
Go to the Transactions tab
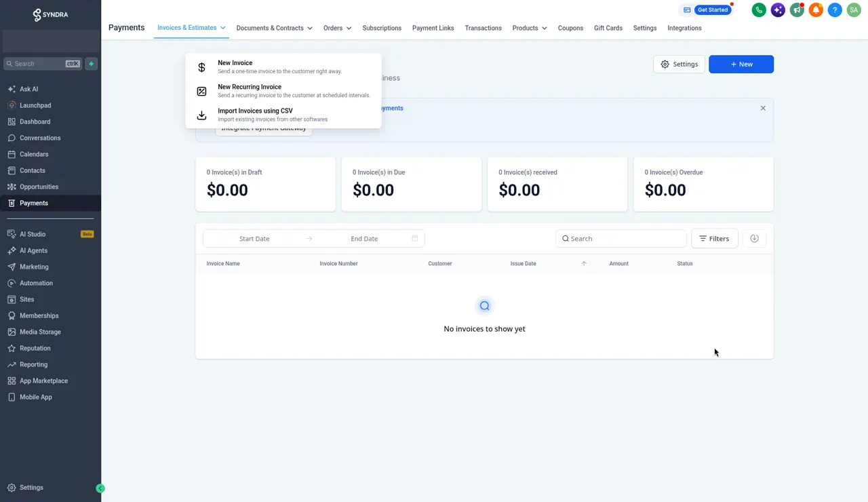(484, 28)
